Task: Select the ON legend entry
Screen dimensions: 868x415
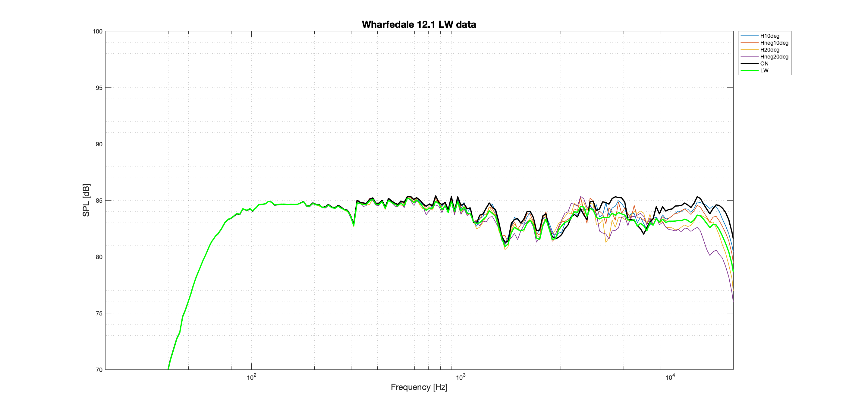Action: (764, 63)
